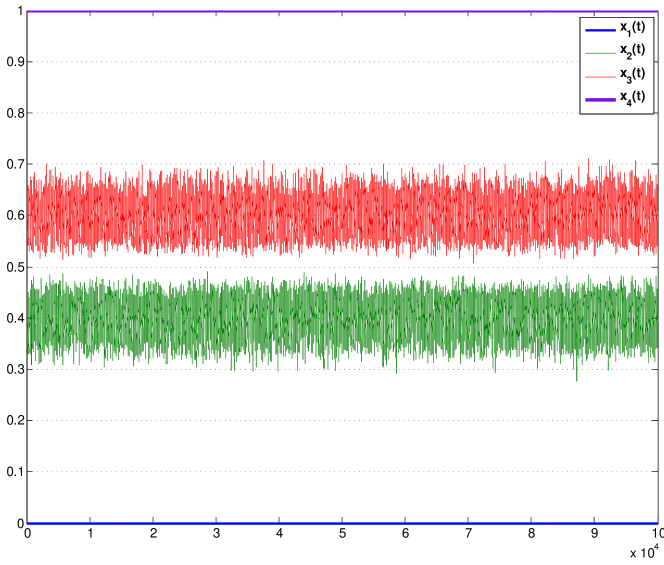Click the x4(t) legend label
Image resolution: width=664 pixels, height=565 pixels.
[x=632, y=99]
